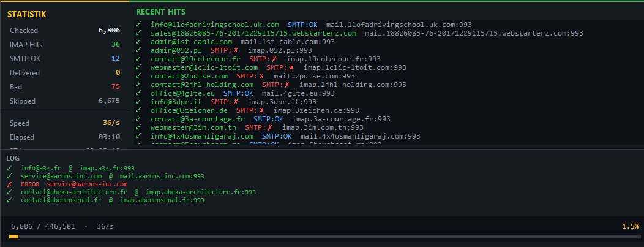The image size is (644, 247).
Task: Click the SMTP failed status for contact@2pulse.com
Action: click(x=250, y=76)
